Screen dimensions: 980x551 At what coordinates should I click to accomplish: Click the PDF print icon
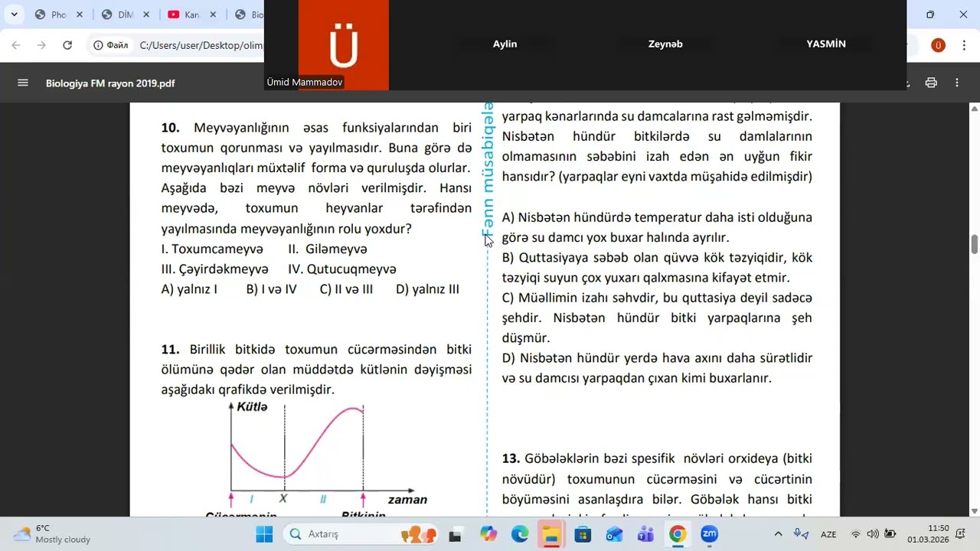(x=931, y=83)
